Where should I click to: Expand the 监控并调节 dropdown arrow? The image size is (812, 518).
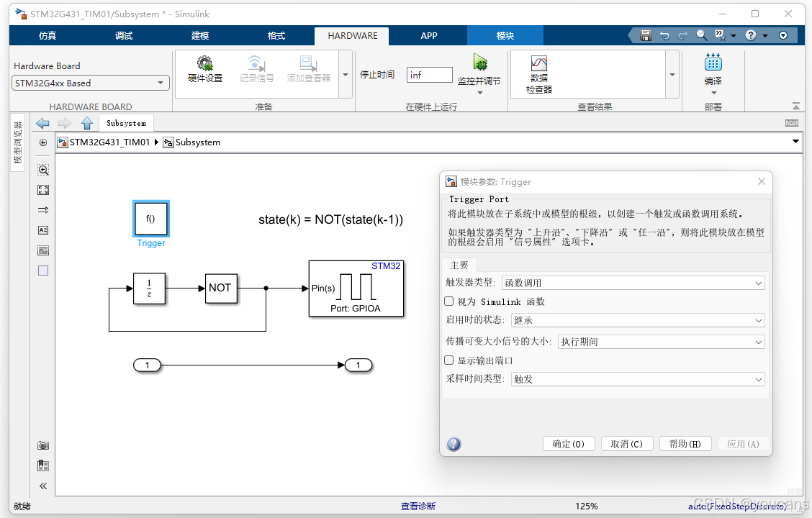(x=480, y=93)
